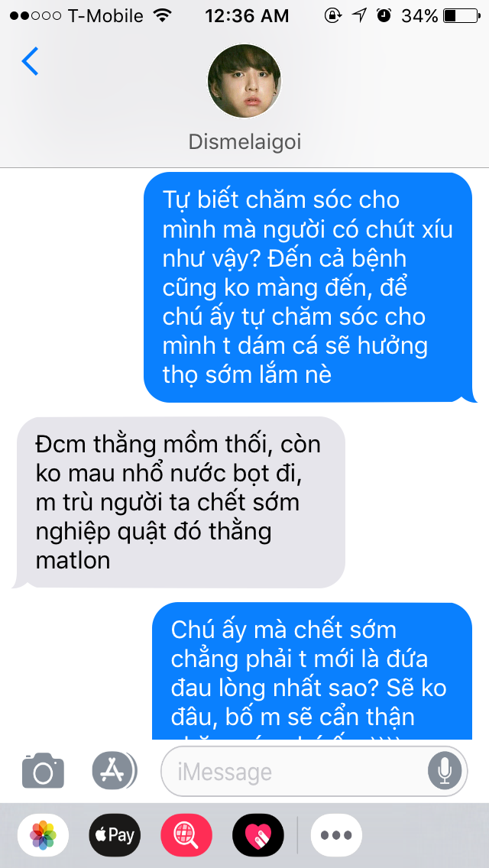Select the gray message starting with Đcm

pos(180,502)
